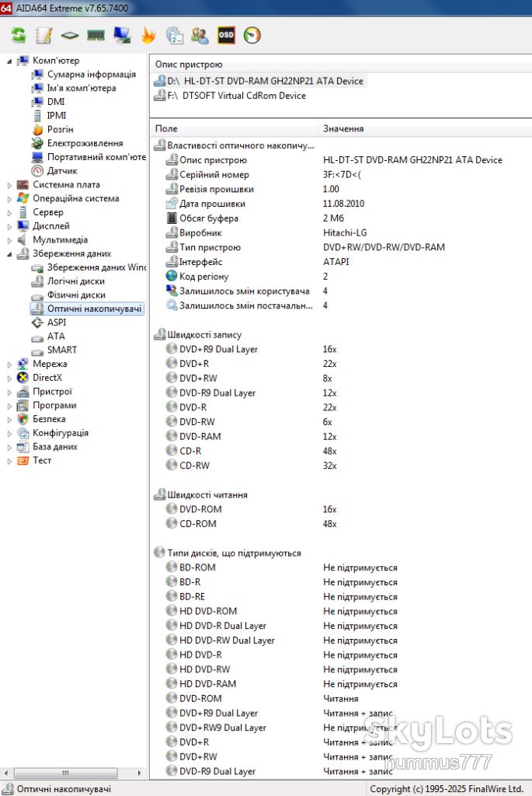Expand the Системна плата node
The image size is (532, 796).
click(x=9, y=185)
